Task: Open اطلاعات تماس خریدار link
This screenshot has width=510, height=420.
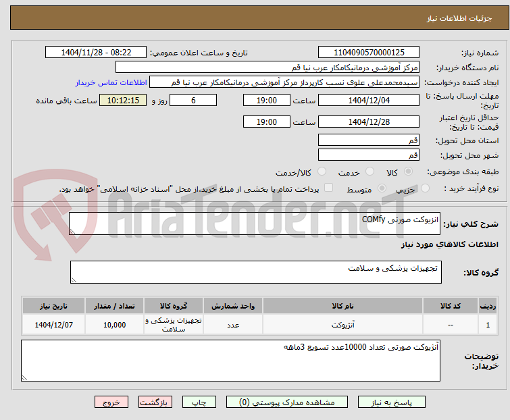Action: click(x=111, y=82)
